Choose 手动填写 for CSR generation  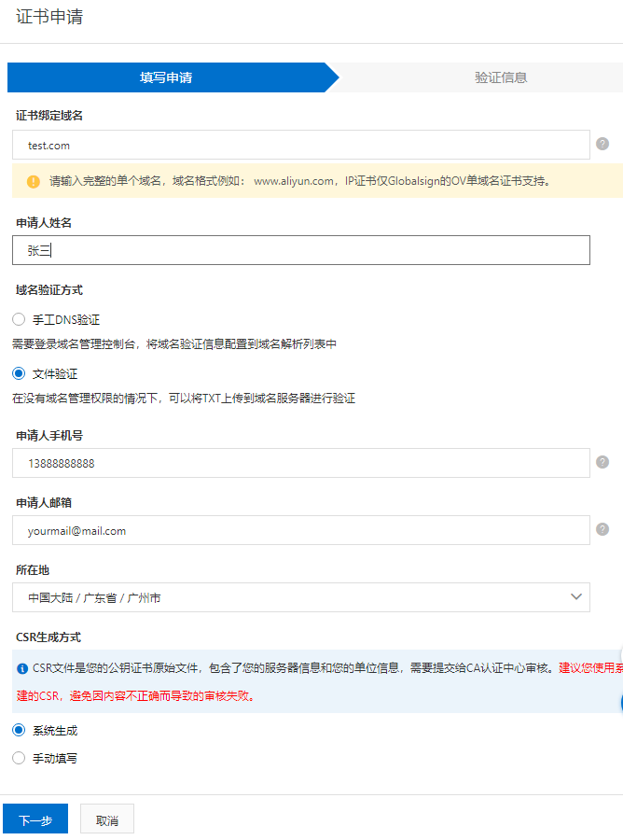pyautogui.click(x=19, y=758)
